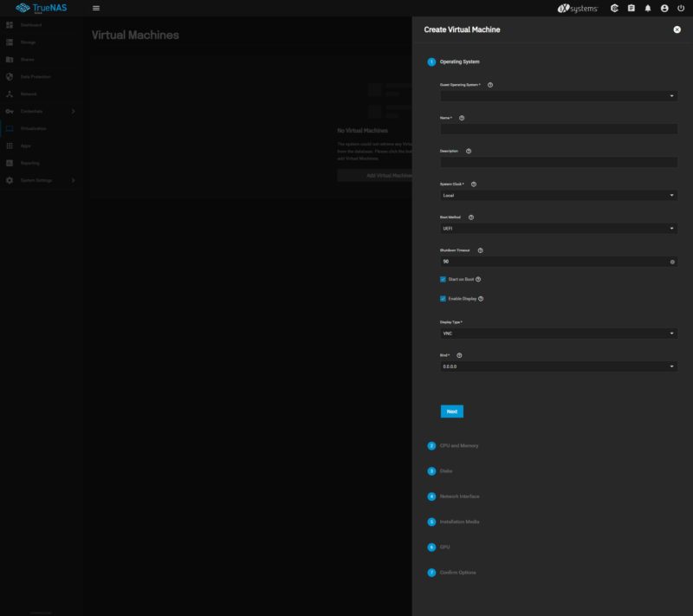Open the user account settings icon
693x616 pixels.
point(664,8)
